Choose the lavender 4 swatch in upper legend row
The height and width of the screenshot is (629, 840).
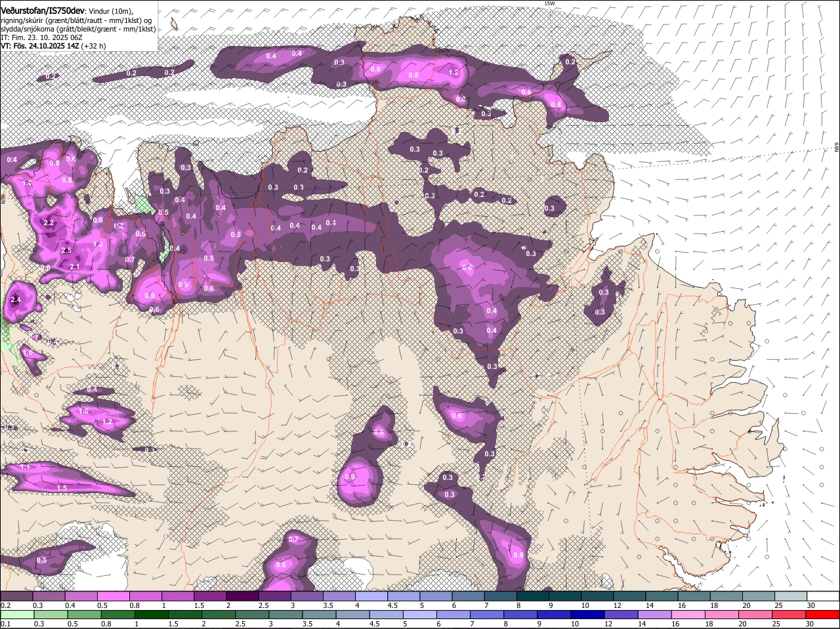[x=371, y=596]
